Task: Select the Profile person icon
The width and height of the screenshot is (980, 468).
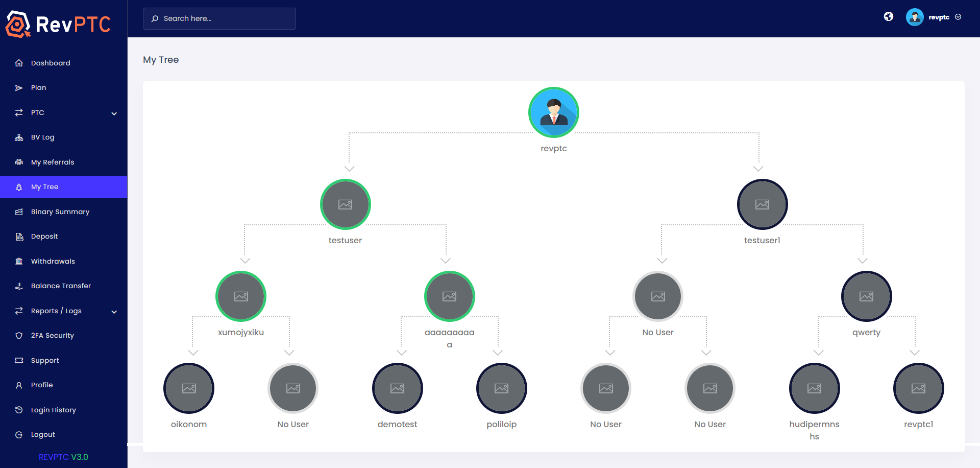Action: click(19, 385)
